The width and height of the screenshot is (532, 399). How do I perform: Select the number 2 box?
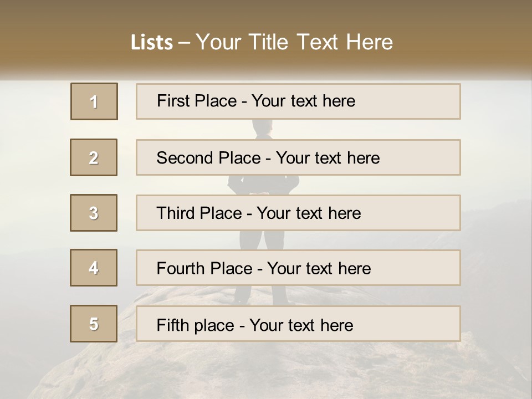coord(94,157)
